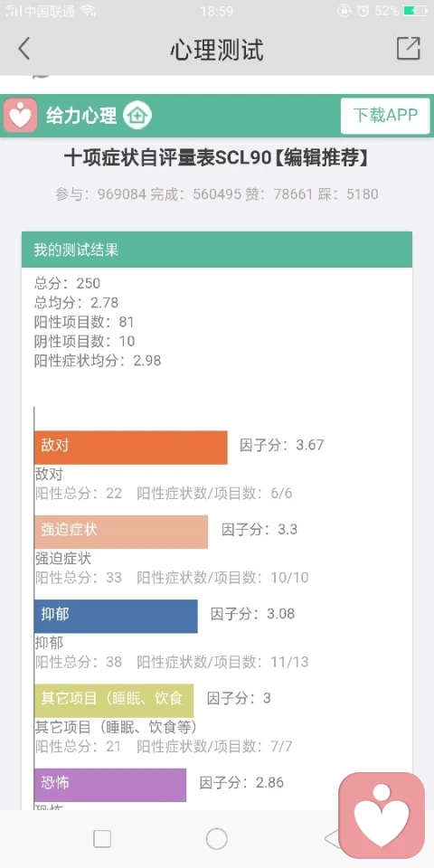Open the 给力心理 brand name link
This screenshot has width=434, height=868.
(x=81, y=116)
